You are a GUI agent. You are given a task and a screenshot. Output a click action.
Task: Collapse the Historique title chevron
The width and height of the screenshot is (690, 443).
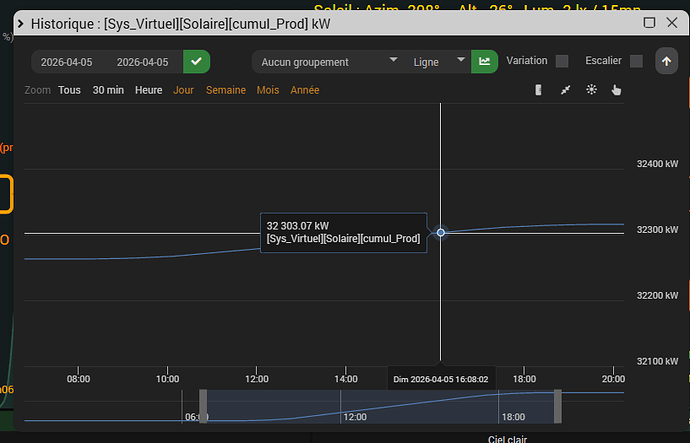(x=21, y=23)
